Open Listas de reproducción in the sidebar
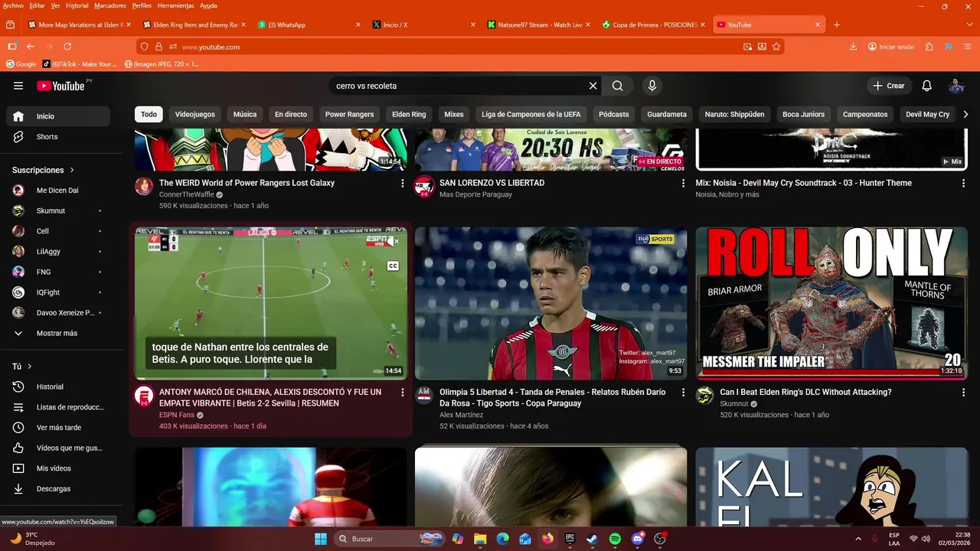Viewport: 980px width, 551px height. pyautogui.click(x=58, y=407)
